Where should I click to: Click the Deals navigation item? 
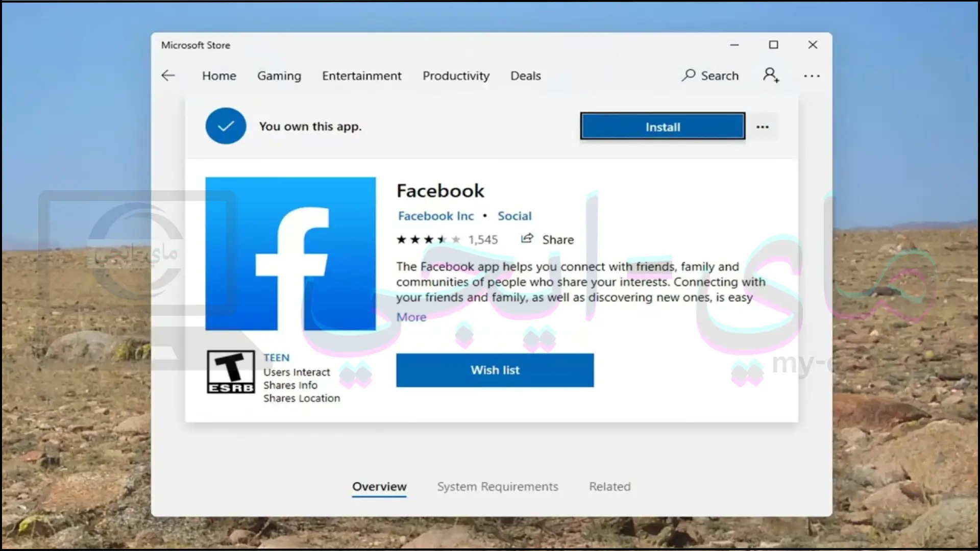point(525,76)
